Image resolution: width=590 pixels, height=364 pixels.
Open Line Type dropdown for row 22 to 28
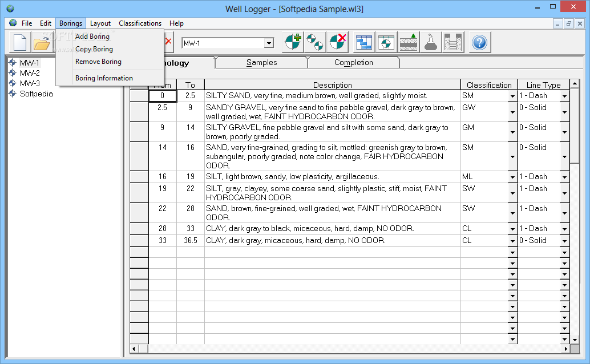pyautogui.click(x=564, y=213)
